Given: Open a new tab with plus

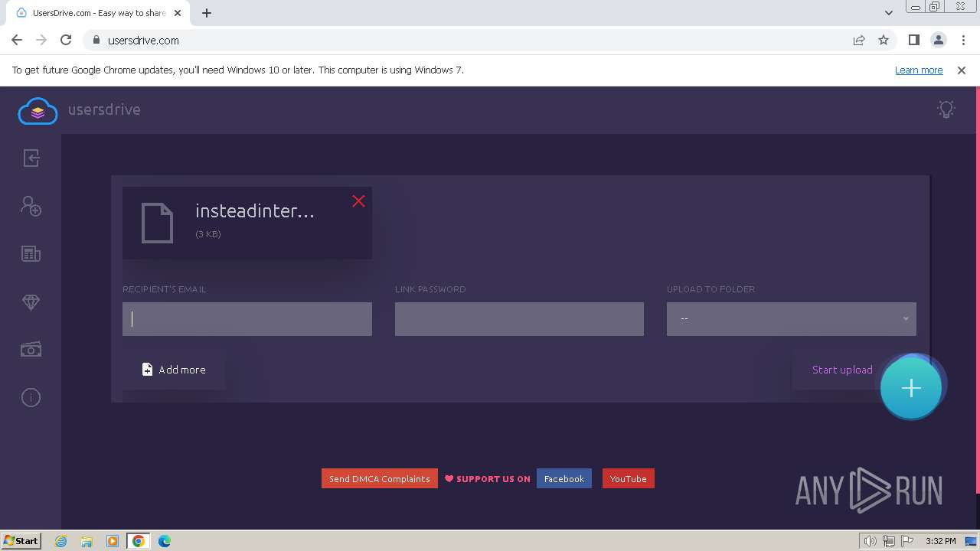Looking at the screenshot, I should (207, 13).
